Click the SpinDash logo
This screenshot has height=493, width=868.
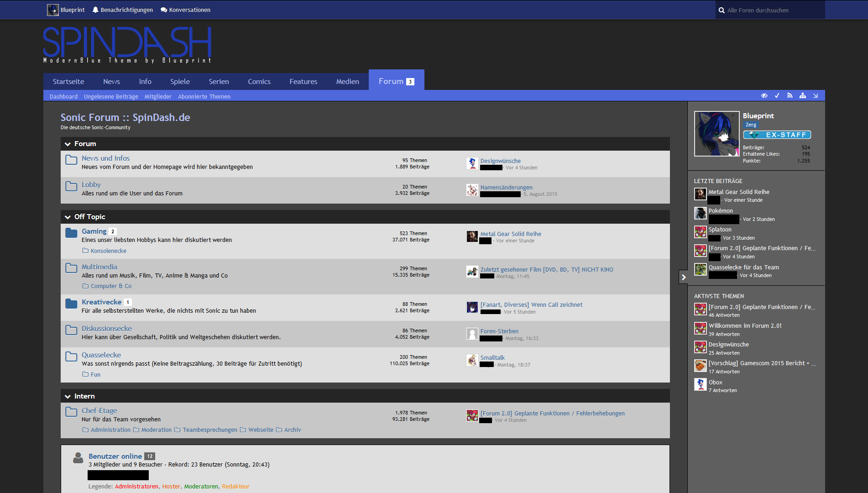(x=127, y=44)
